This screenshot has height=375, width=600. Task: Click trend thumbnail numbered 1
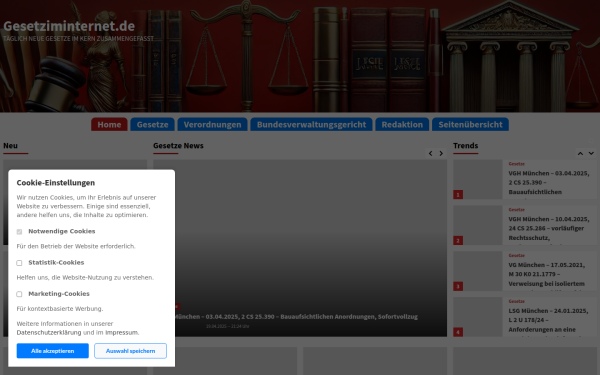pyautogui.click(x=478, y=179)
